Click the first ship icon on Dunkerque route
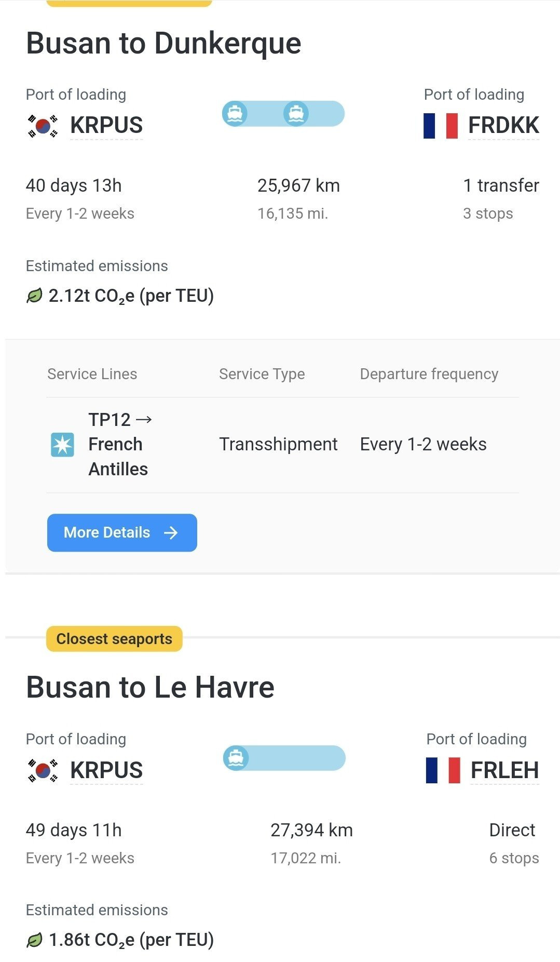560x962 pixels. tap(235, 113)
